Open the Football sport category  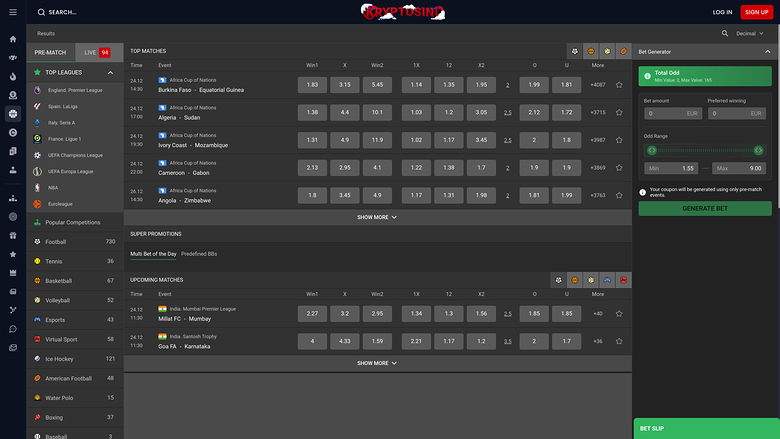(75, 242)
